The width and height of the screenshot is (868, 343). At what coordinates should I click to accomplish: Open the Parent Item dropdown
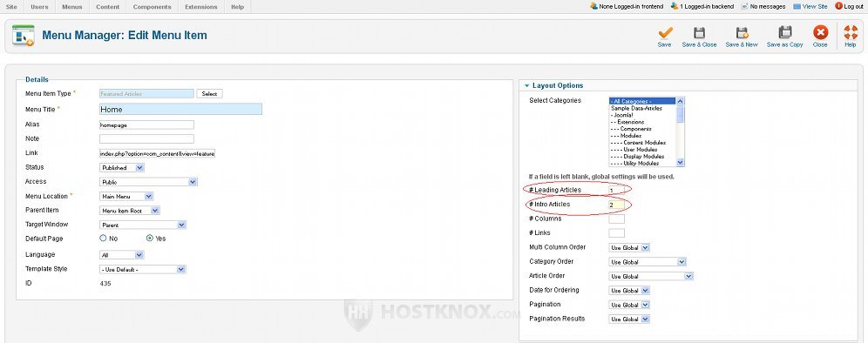point(130,210)
